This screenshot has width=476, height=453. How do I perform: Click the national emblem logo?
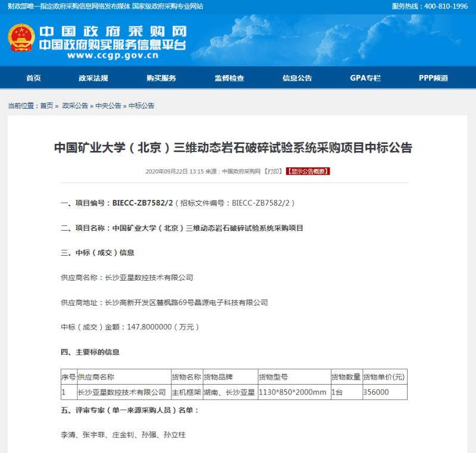click(x=21, y=37)
